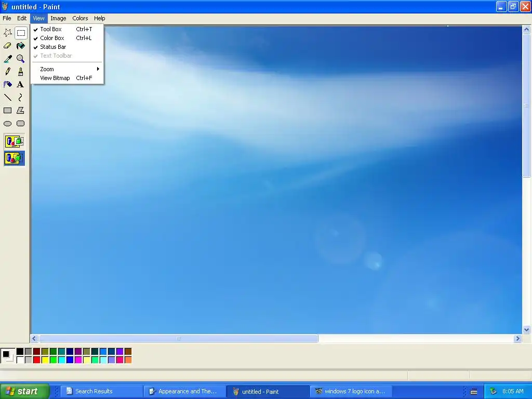Pick the white color swatch
Screen dimensions: 532x399
[x=20, y=360]
